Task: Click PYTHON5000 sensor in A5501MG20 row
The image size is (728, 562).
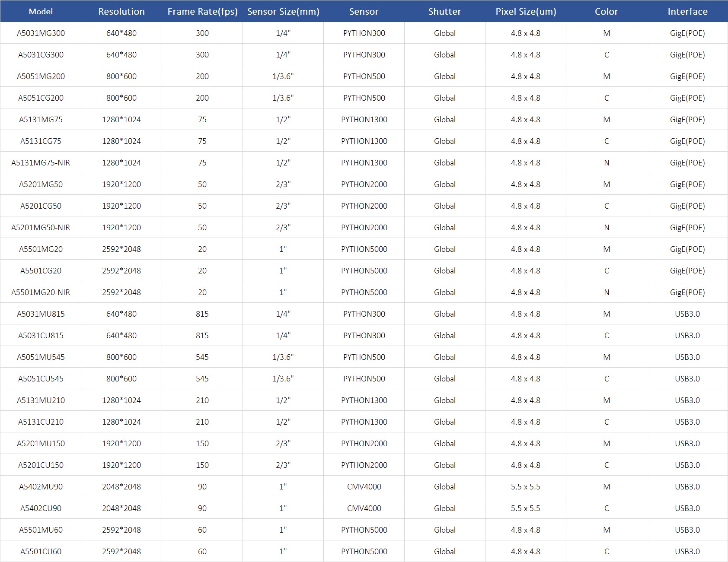Action: point(364,249)
